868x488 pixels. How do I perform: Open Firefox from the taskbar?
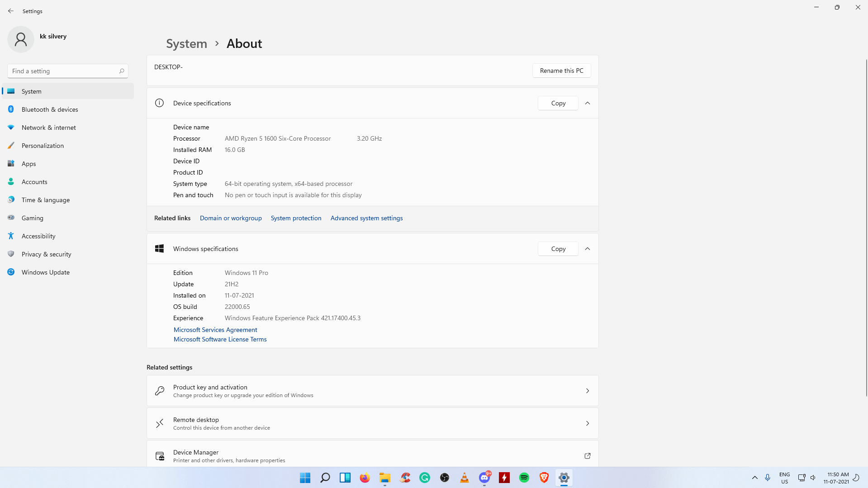coord(365,478)
